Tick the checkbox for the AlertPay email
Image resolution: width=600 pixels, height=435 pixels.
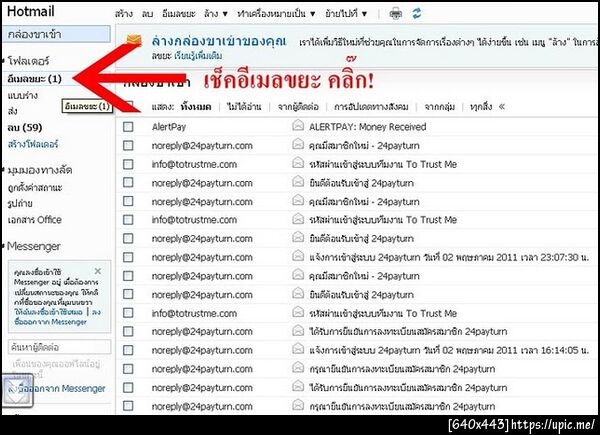point(128,127)
